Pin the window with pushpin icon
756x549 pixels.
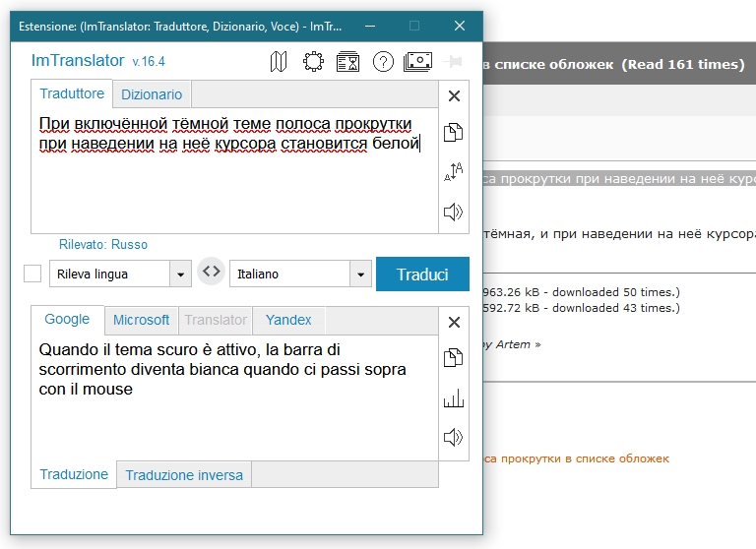[453, 62]
